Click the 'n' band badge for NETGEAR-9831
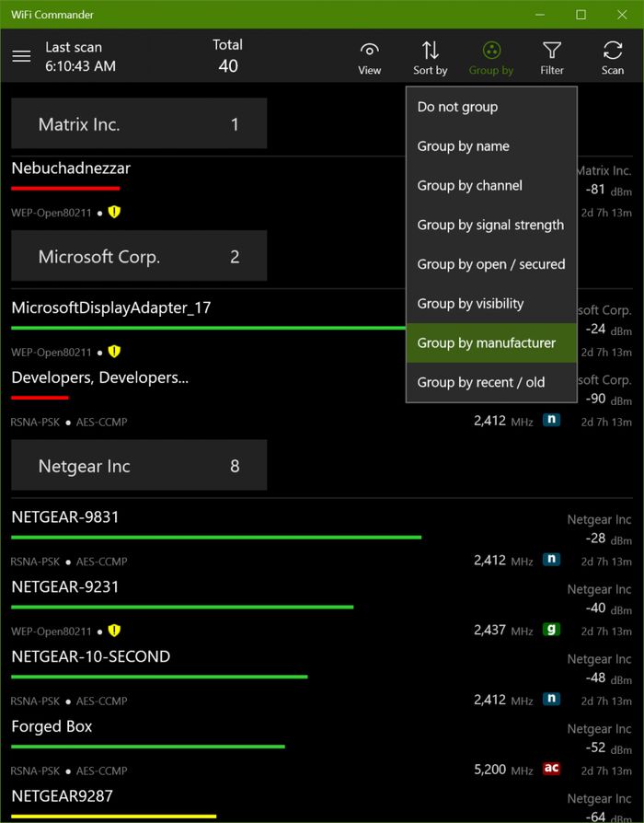644x823 pixels. (x=550, y=559)
